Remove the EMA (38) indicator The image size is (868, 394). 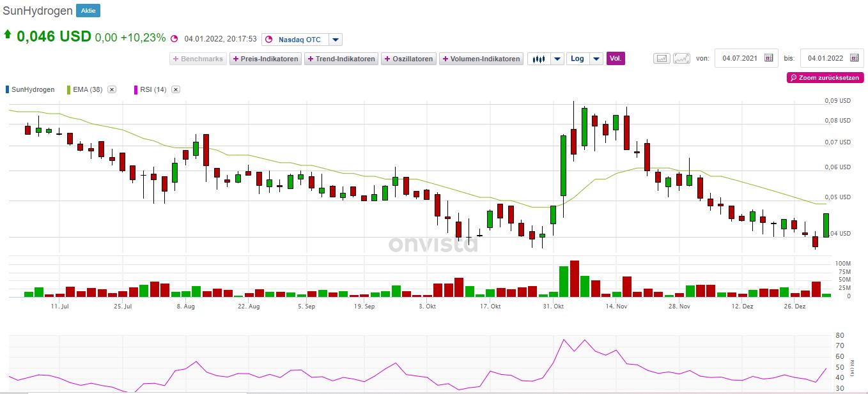click(111, 89)
